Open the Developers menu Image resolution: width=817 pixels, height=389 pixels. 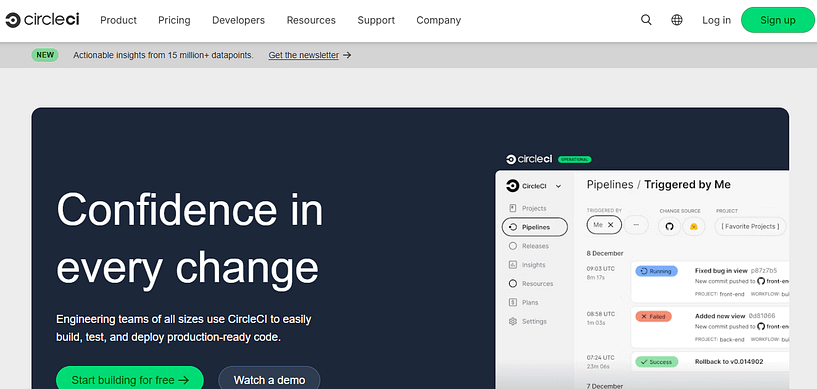[x=238, y=20]
